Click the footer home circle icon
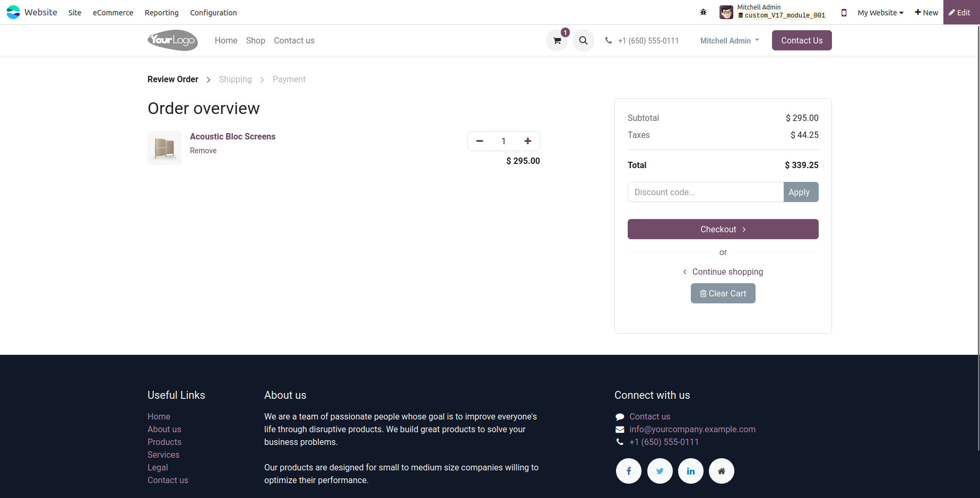 click(721, 471)
